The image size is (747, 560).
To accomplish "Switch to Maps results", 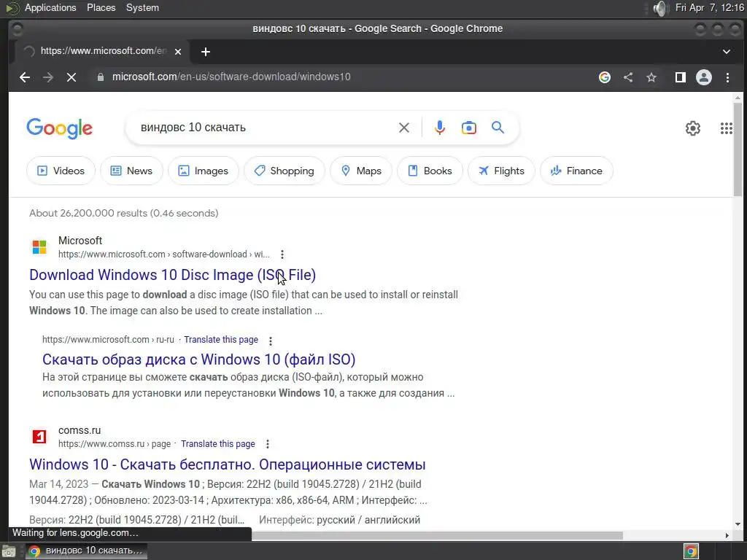I will pos(361,171).
